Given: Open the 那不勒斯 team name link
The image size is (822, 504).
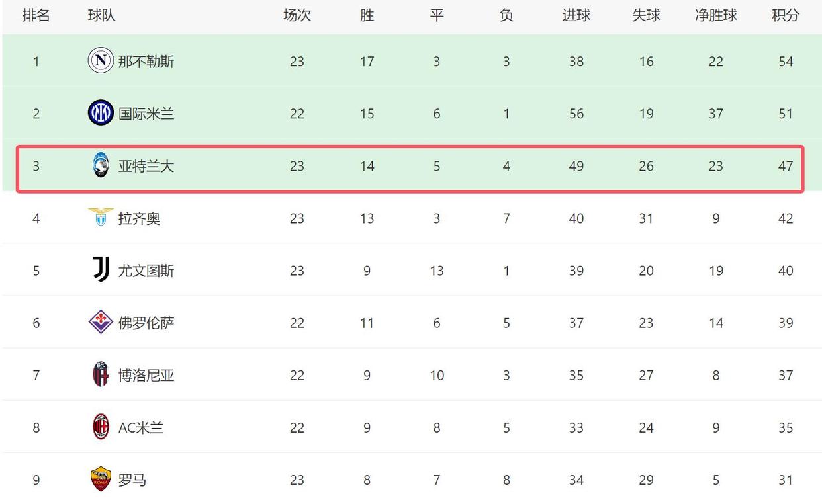Looking at the screenshot, I should tap(146, 62).
